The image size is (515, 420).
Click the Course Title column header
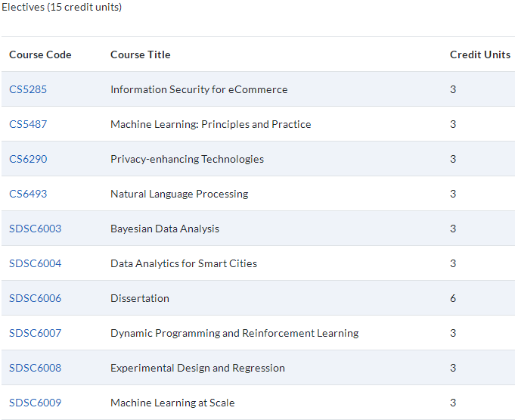pos(140,54)
